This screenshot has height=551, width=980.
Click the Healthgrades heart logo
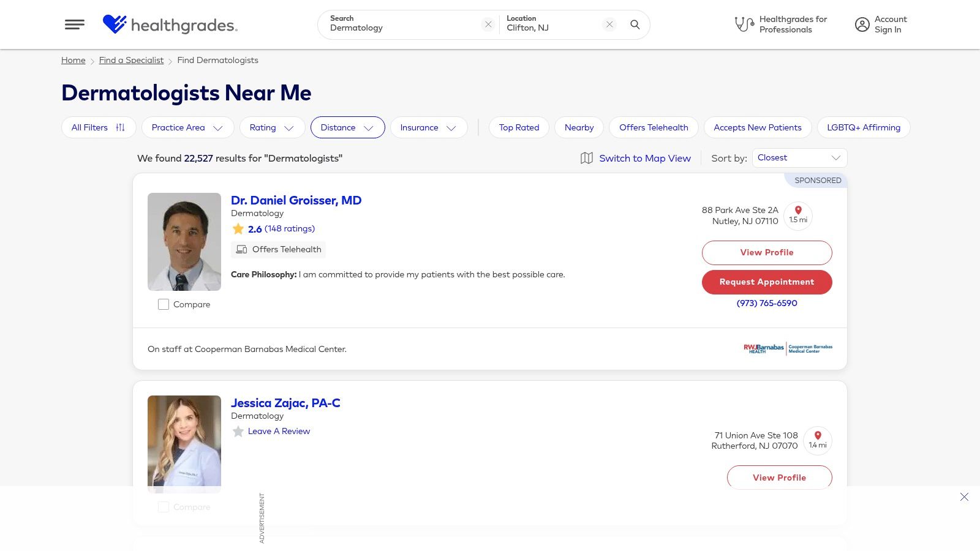point(115,24)
